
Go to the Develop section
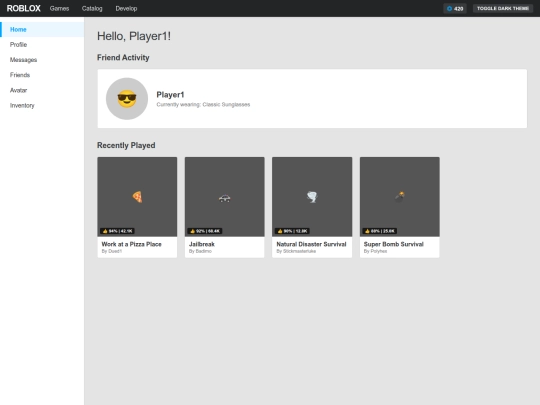[x=126, y=8]
